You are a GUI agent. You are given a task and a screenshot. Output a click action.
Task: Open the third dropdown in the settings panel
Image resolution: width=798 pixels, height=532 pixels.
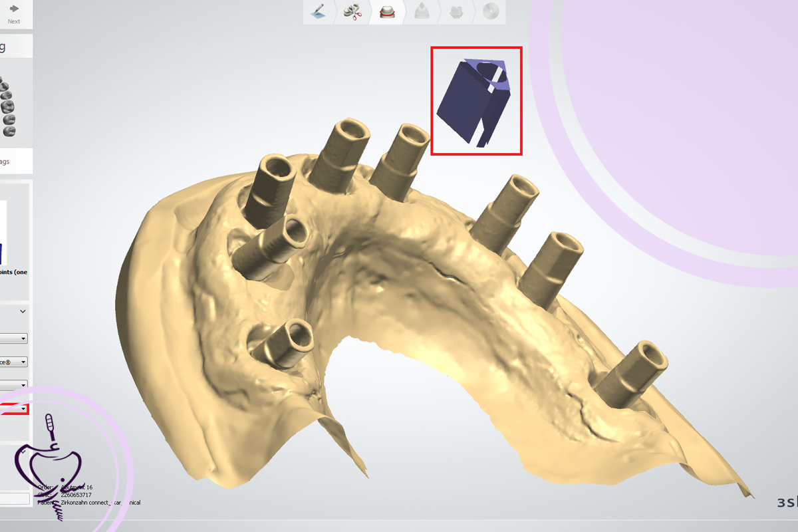tap(14, 384)
